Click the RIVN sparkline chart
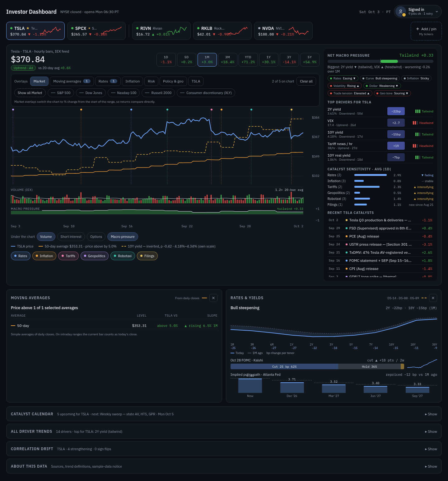Image resolution: width=448 pixels, height=481 pixels. [x=177, y=31]
